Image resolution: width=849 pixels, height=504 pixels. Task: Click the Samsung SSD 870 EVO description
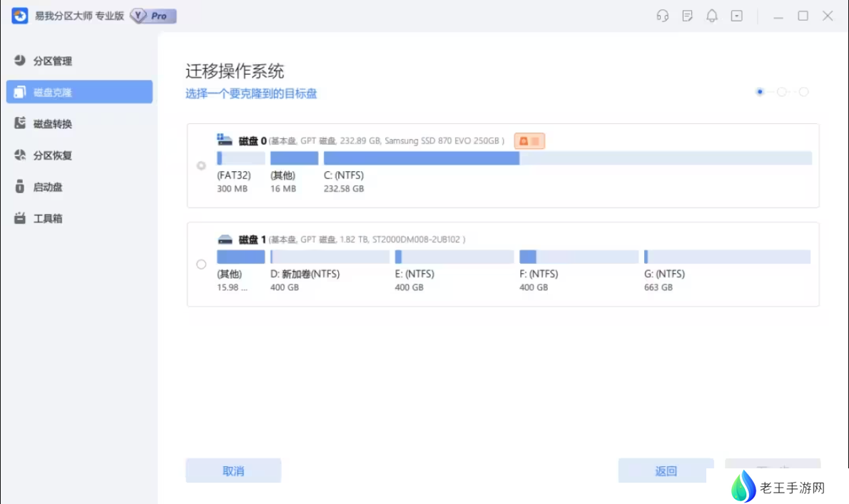tap(387, 140)
